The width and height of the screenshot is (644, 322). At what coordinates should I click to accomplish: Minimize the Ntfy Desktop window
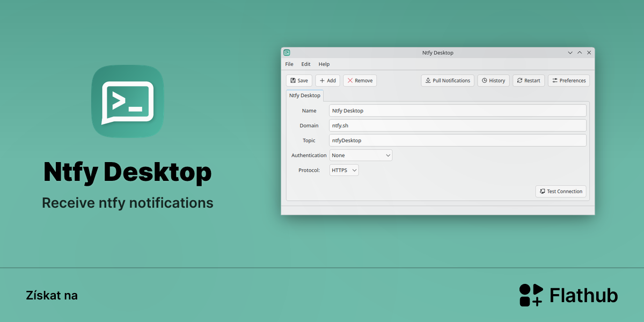pos(570,53)
